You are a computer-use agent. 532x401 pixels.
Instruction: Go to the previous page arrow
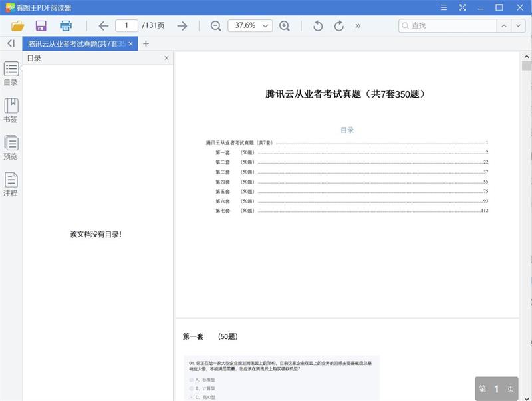tap(104, 26)
